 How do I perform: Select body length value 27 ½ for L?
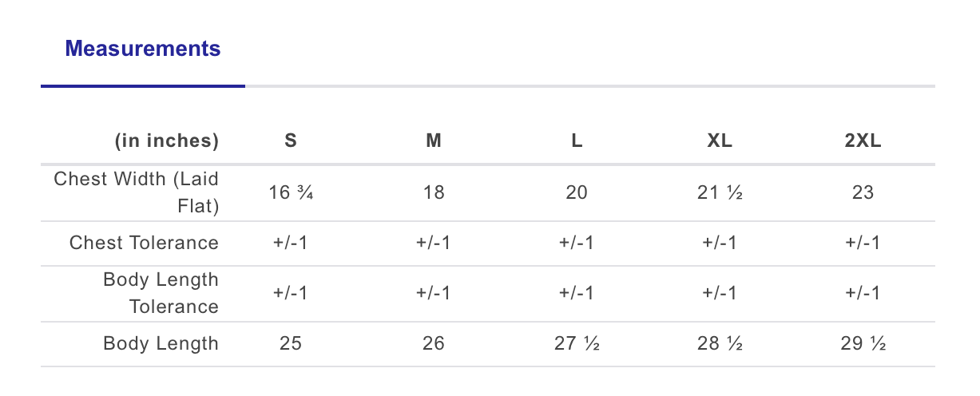point(577,344)
